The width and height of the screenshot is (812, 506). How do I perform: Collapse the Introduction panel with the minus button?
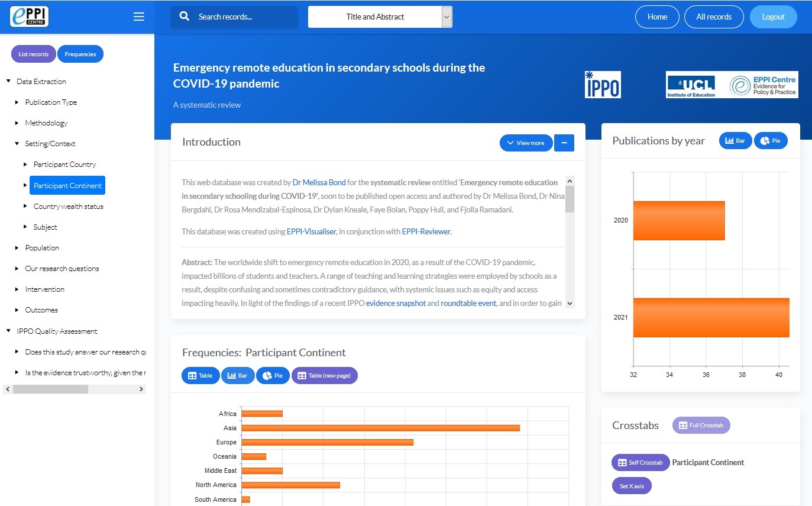click(x=564, y=143)
